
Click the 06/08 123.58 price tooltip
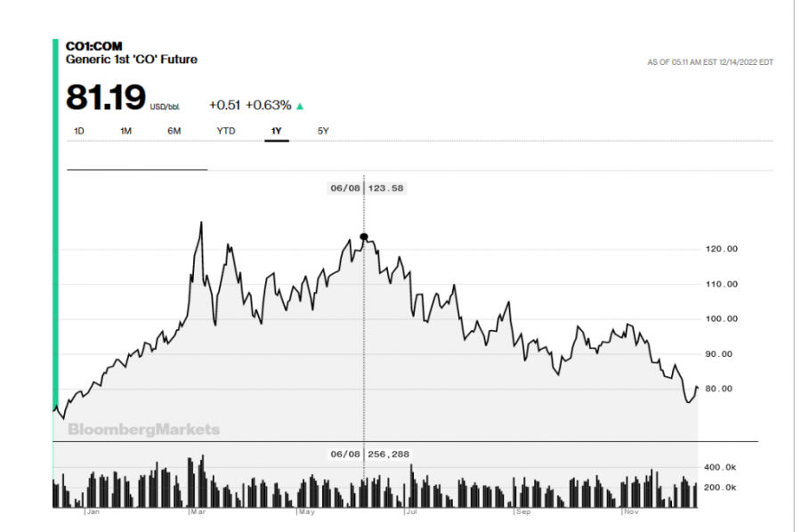[x=367, y=188]
